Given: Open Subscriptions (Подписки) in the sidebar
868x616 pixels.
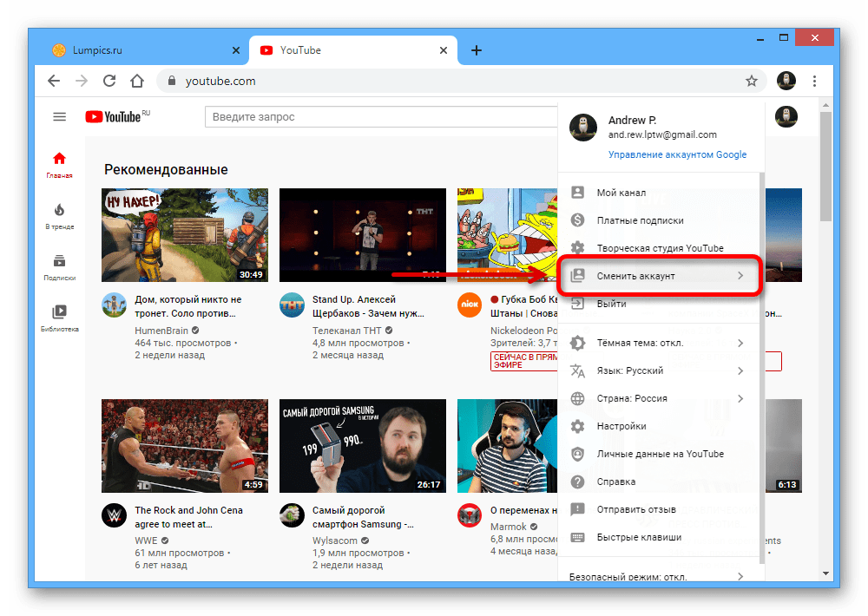Looking at the screenshot, I should (60, 267).
